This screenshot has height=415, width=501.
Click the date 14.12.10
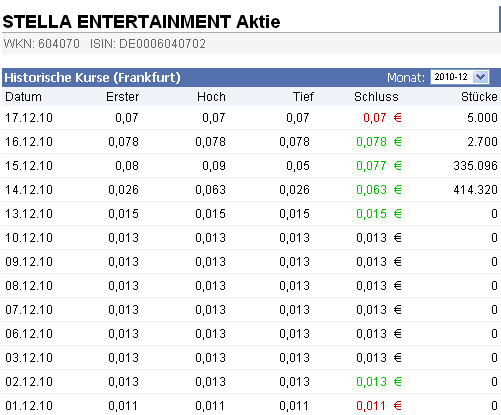(29, 190)
